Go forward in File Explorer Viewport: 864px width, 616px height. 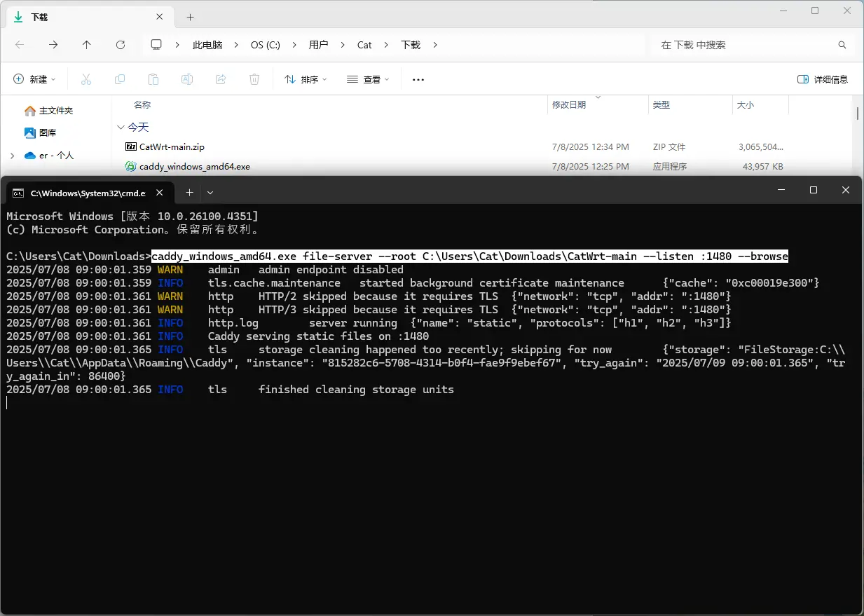pos(53,44)
